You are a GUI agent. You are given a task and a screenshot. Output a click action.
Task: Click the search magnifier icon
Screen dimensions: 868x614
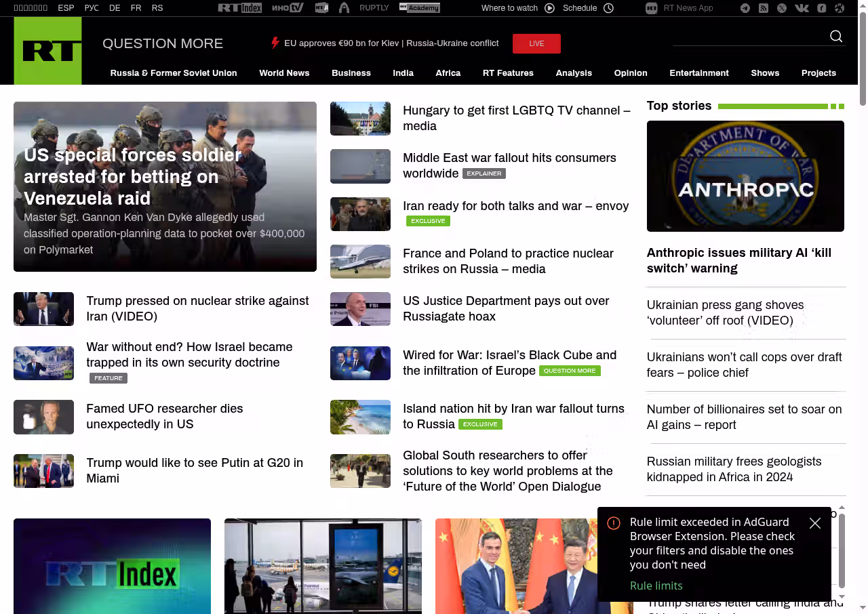point(836,37)
